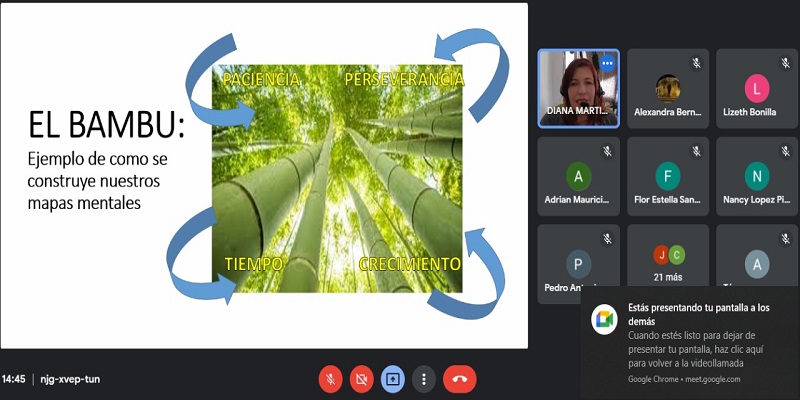Image resolution: width=800 pixels, height=400 pixels.
Task: Click the present screen button
Action: tap(393, 380)
